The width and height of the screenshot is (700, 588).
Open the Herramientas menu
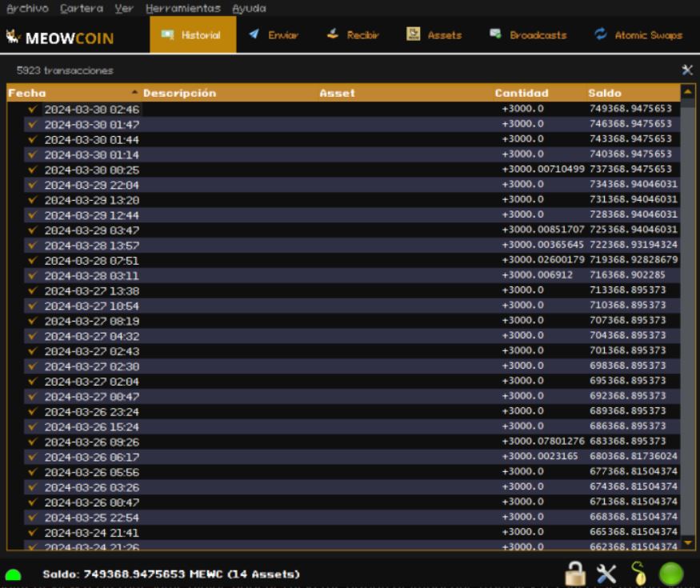[x=182, y=8]
